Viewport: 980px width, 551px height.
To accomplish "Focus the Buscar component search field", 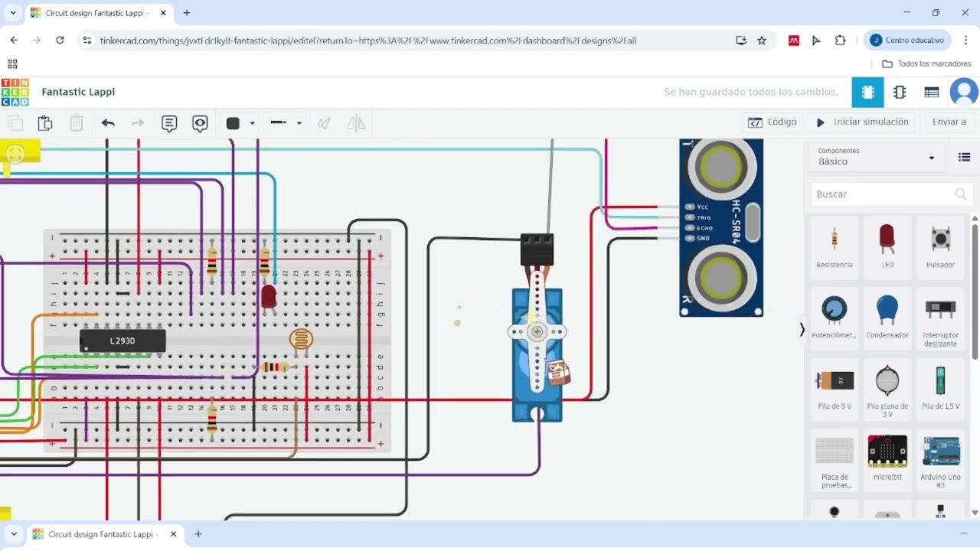I will (891, 194).
